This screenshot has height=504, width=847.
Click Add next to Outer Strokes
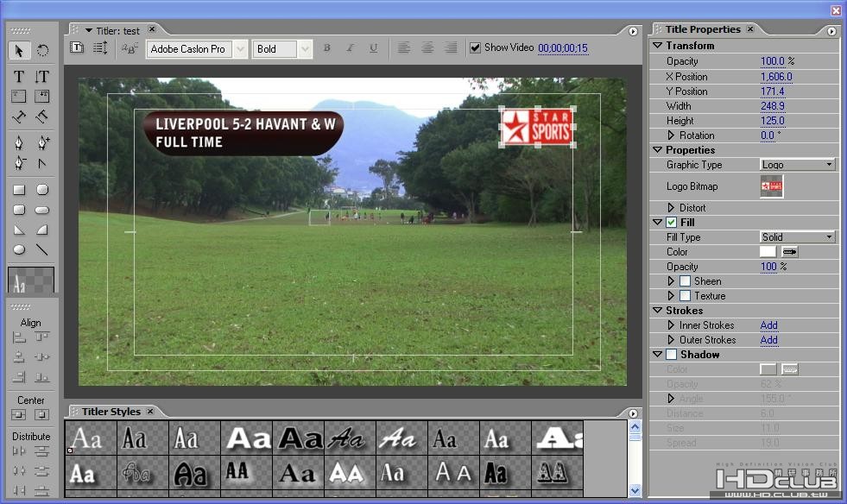pyautogui.click(x=768, y=340)
